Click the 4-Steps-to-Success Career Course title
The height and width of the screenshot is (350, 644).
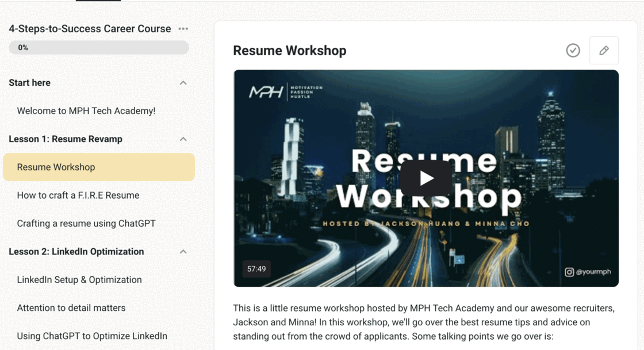[90, 29]
